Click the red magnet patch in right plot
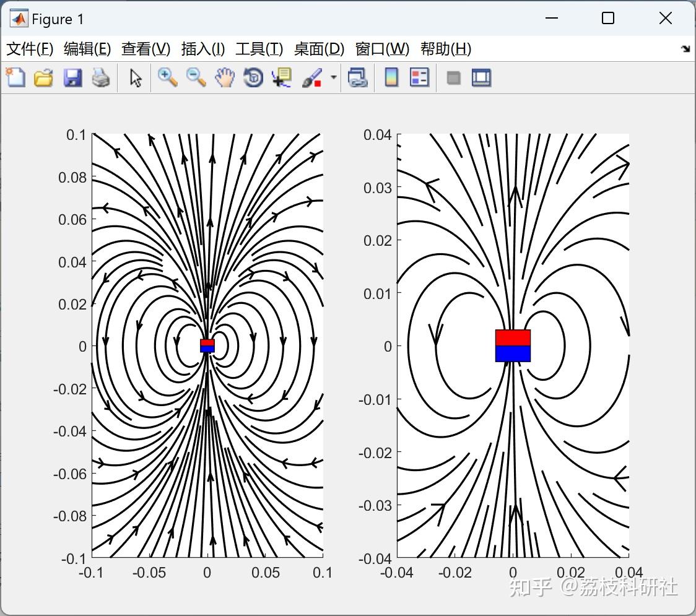 point(512,338)
